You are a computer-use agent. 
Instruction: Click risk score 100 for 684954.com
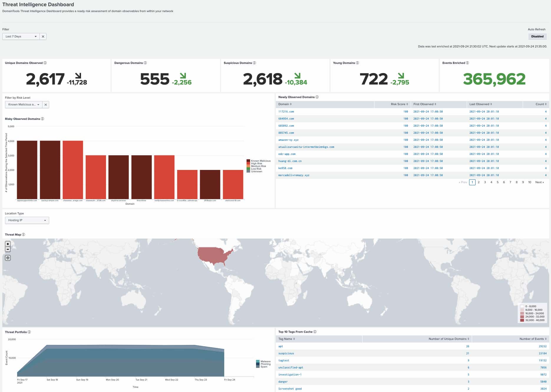coord(406,119)
